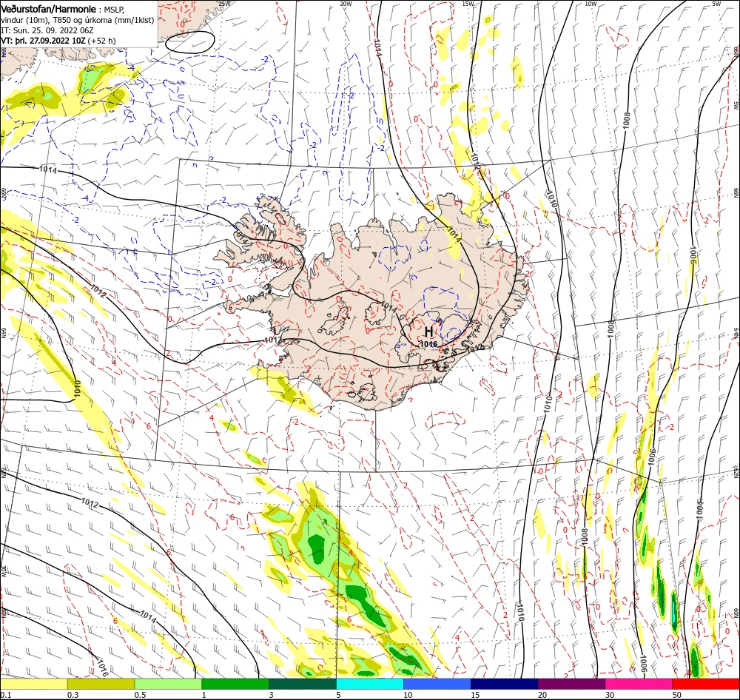Click the legend value '50'
740x700 pixels.
(x=677, y=695)
